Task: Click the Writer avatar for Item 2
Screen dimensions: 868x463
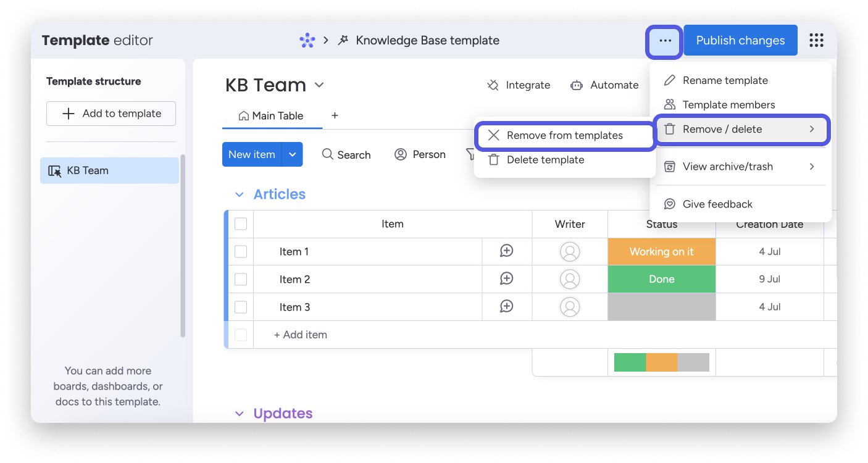Action: pyautogui.click(x=569, y=279)
